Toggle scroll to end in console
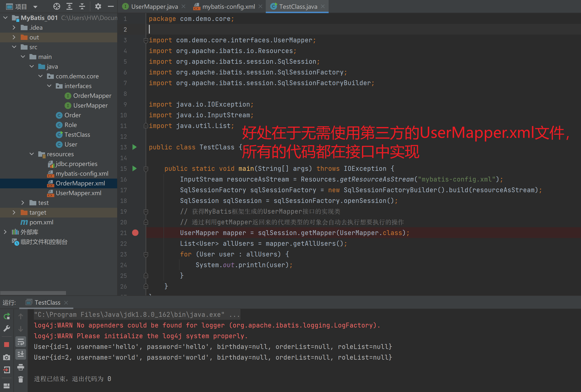Image resolution: width=581 pixels, height=392 pixels. [x=21, y=354]
